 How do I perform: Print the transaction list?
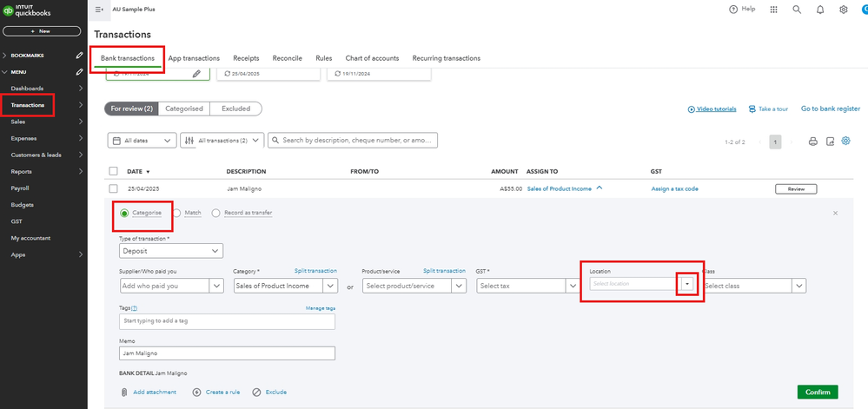click(x=813, y=142)
